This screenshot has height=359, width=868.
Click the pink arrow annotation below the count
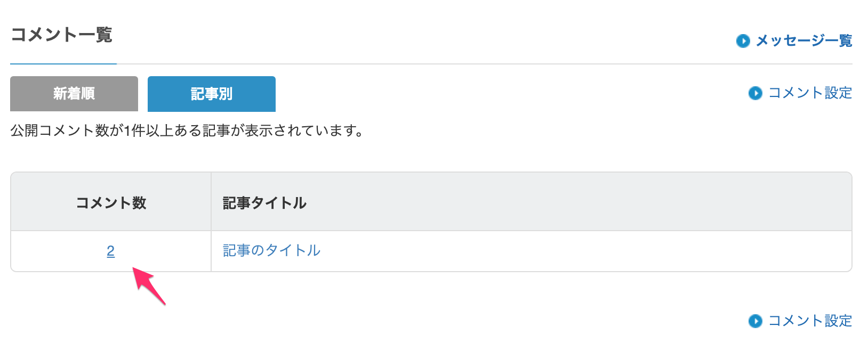pyautogui.click(x=149, y=286)
